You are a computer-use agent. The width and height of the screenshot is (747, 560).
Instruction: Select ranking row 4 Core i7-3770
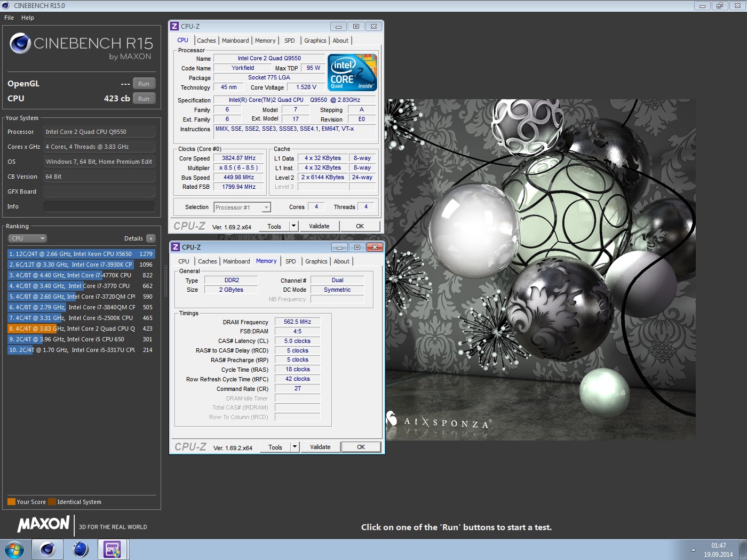click(x=81, y=286)
